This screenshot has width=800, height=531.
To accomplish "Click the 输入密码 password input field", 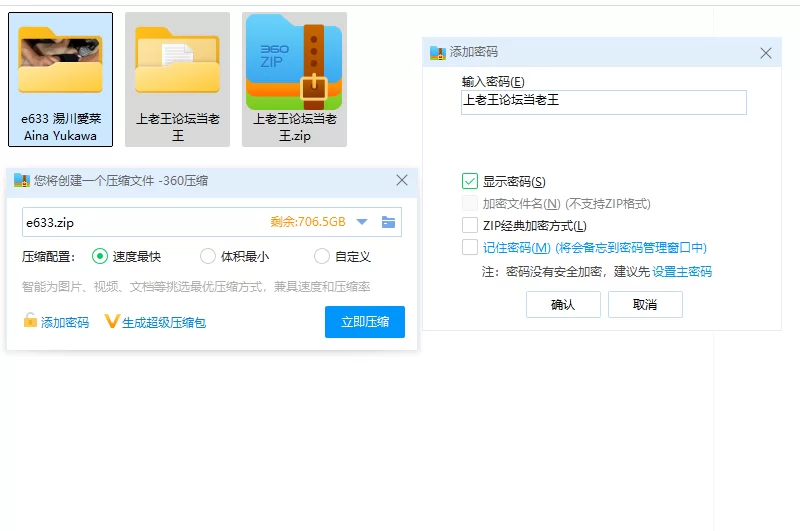I will [x=604, y=102].
